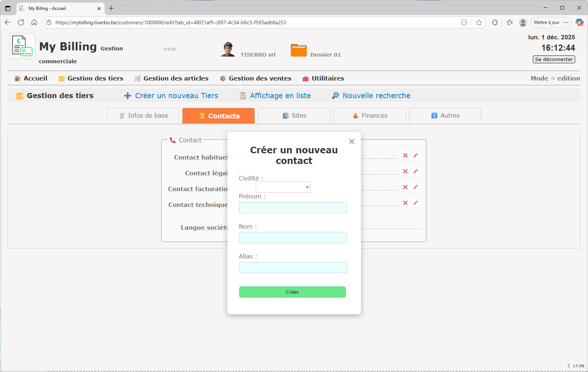Add page to favorites with the star icon

(x=479, y=22)
